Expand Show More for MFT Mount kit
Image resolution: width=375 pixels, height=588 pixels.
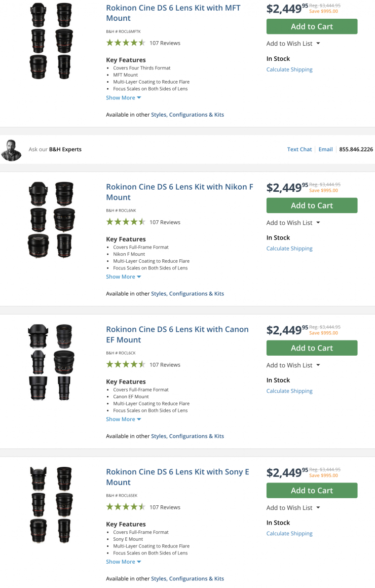123,98
